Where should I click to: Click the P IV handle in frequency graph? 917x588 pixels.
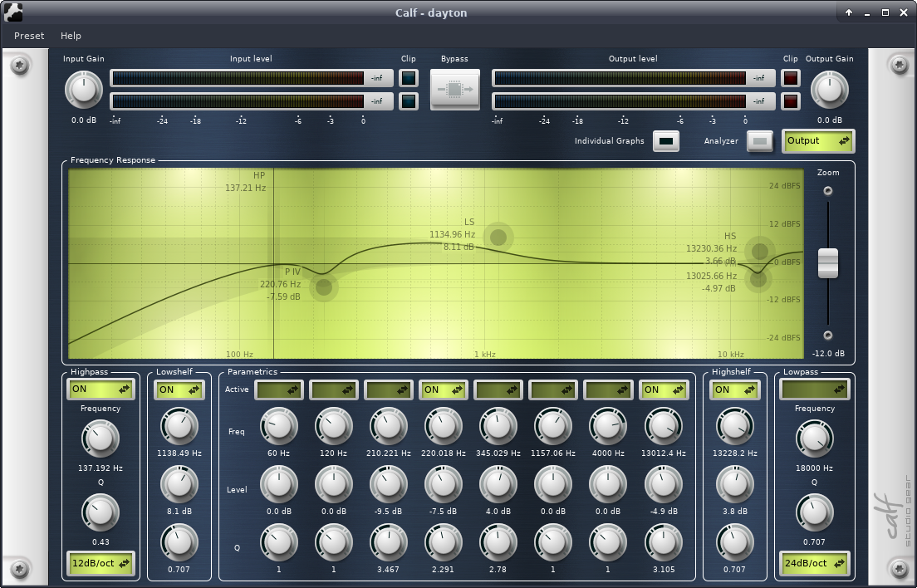323,287
